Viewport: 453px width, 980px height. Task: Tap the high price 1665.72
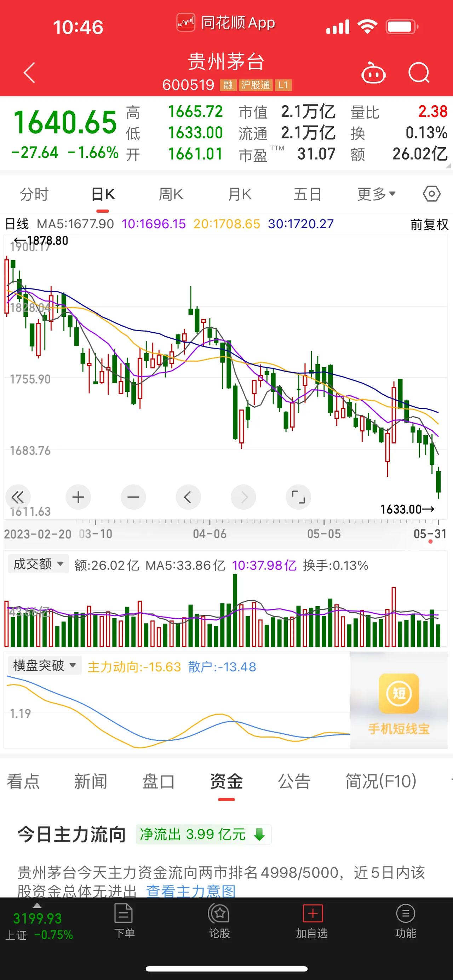pyautogui.click(x=195, y=111)
